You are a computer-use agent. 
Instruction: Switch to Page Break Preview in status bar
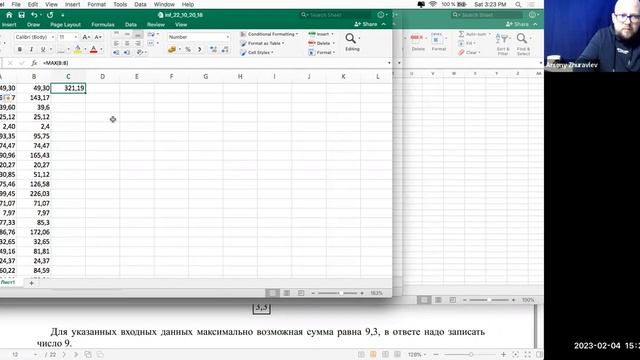pyautogui.click(x=301, y=293)
